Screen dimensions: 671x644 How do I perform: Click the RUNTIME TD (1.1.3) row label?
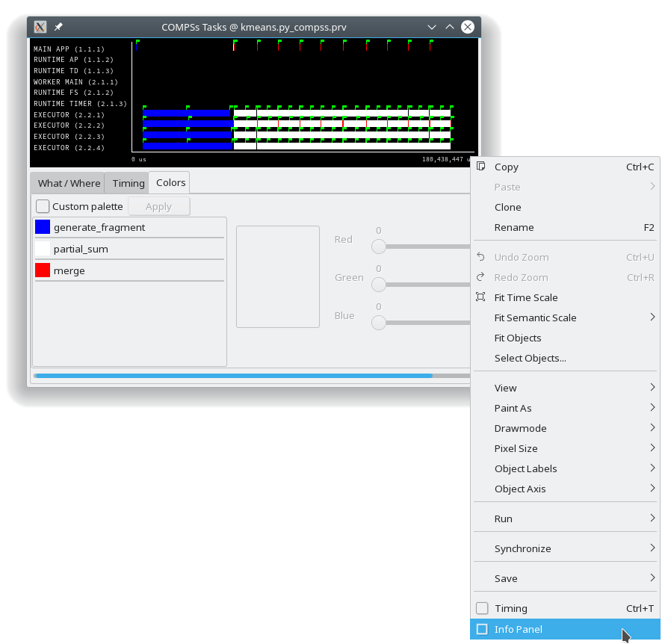click(74, 71)
